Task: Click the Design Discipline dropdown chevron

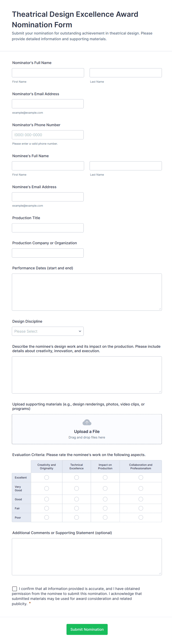Action: point(80,331)
